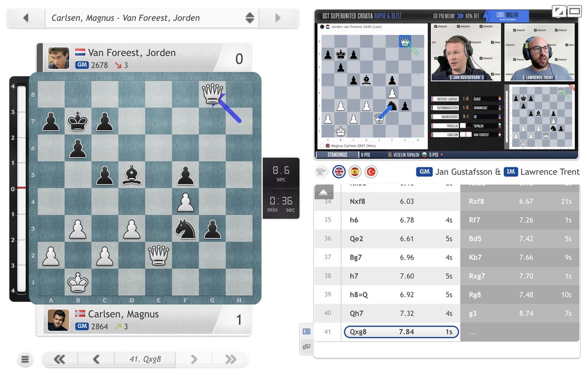
Task: Jump to the last move
Action: click(230, 360)
